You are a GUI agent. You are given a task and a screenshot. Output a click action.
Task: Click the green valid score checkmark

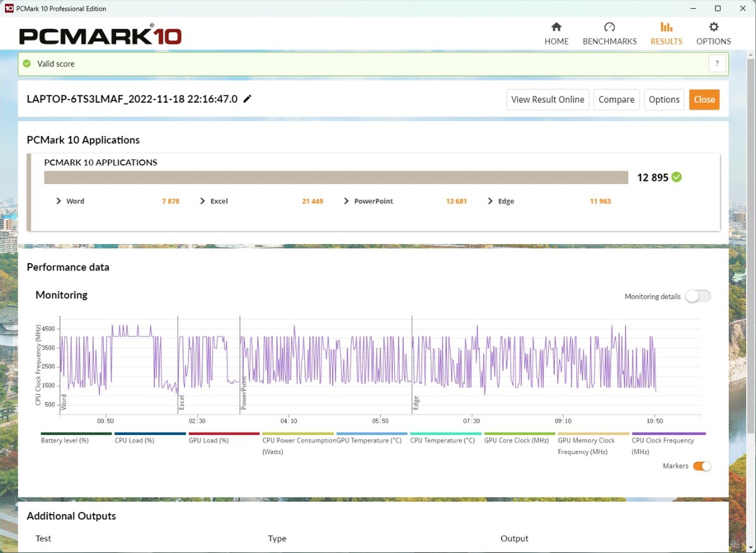tap(27, 64)
